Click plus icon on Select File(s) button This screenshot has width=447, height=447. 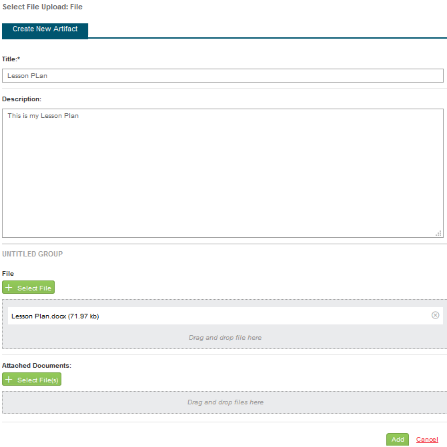pos(9,380)
